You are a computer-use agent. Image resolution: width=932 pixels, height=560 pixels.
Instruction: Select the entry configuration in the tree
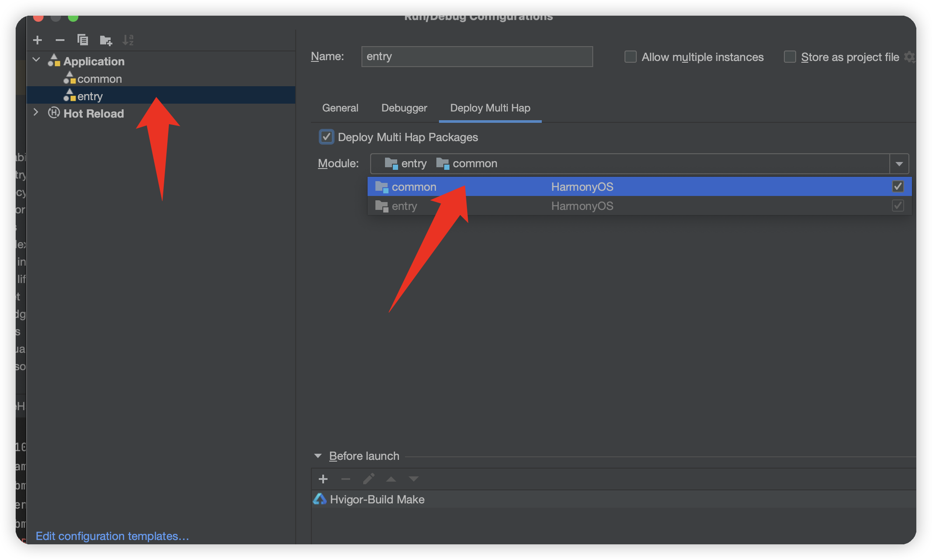coord(161,95)
